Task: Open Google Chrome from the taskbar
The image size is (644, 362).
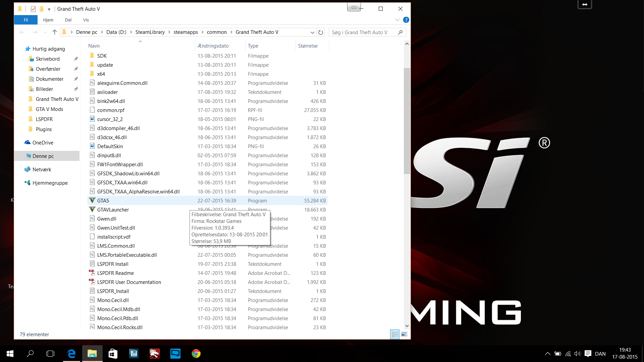Action: [x=196, y=354]
